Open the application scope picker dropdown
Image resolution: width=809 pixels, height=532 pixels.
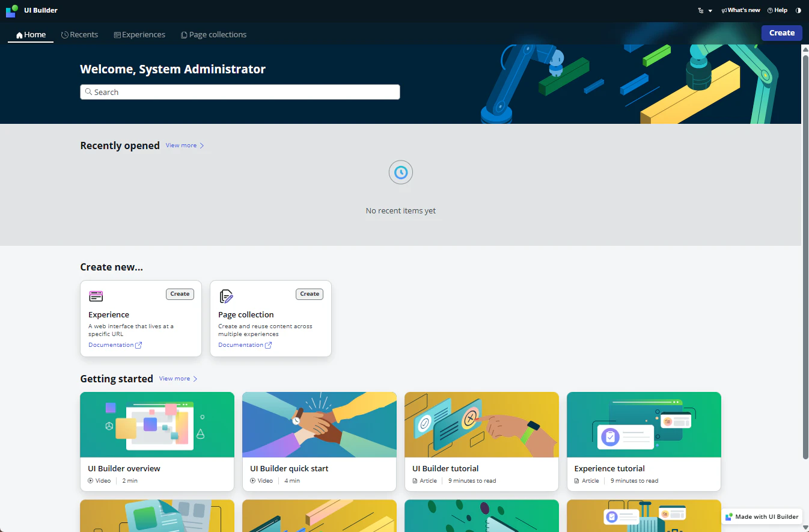(x=704, y=10)
